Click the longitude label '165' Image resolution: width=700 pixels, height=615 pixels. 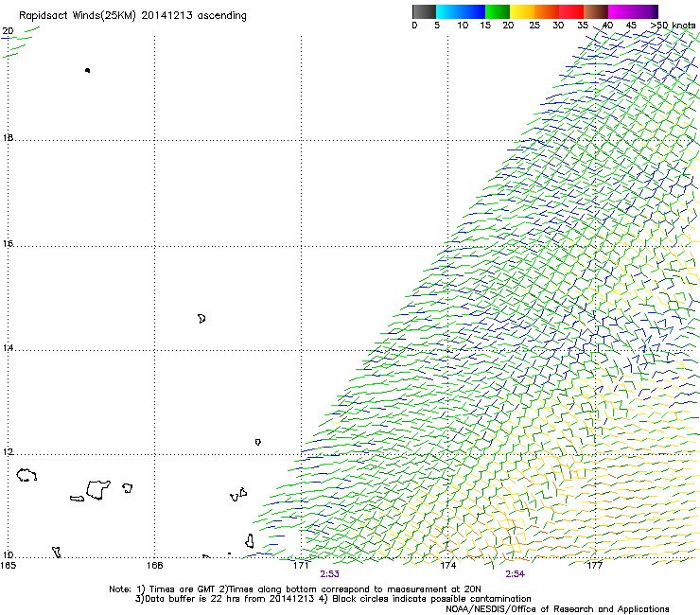[8, 566]
